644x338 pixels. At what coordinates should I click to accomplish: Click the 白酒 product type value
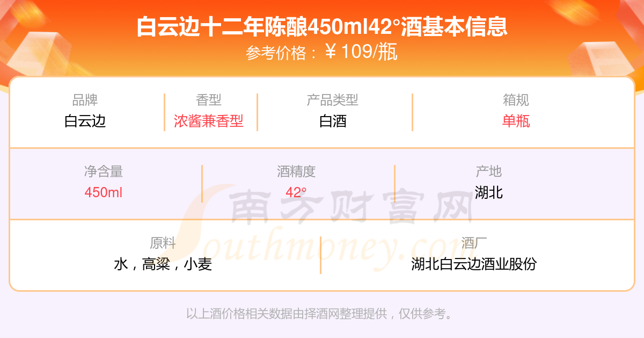tap(333, 121)
